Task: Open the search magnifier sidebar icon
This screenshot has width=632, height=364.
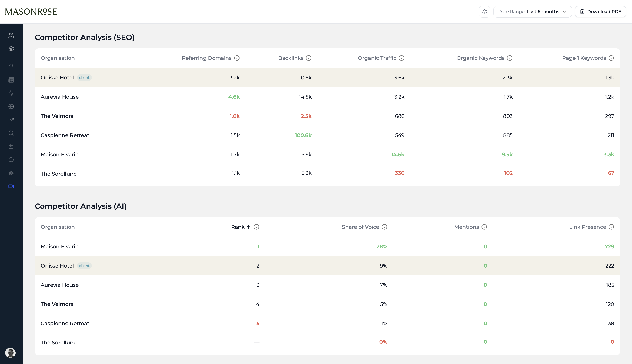Action: pos(11,133)
